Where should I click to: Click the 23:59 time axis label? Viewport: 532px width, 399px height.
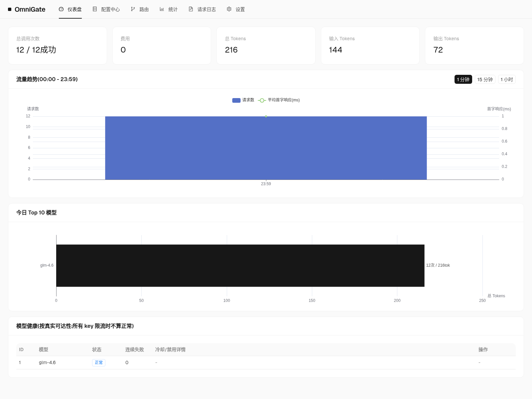click(x=266, y=184)
